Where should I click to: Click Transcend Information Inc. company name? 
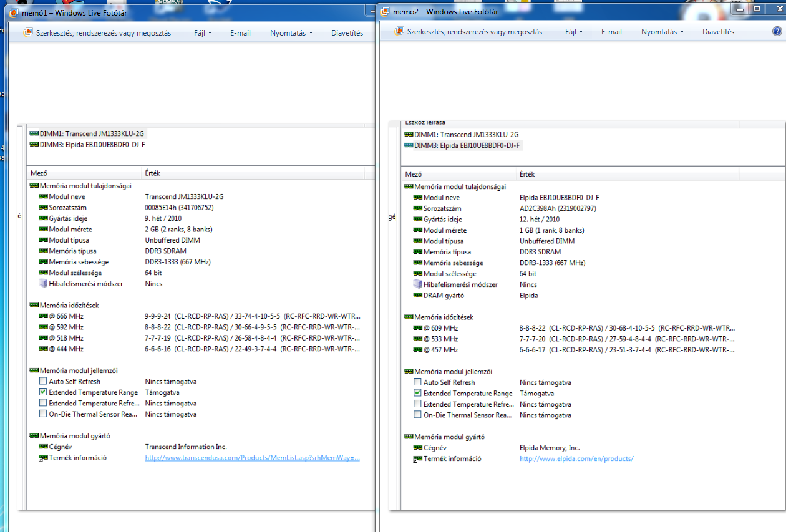[186, 447]
